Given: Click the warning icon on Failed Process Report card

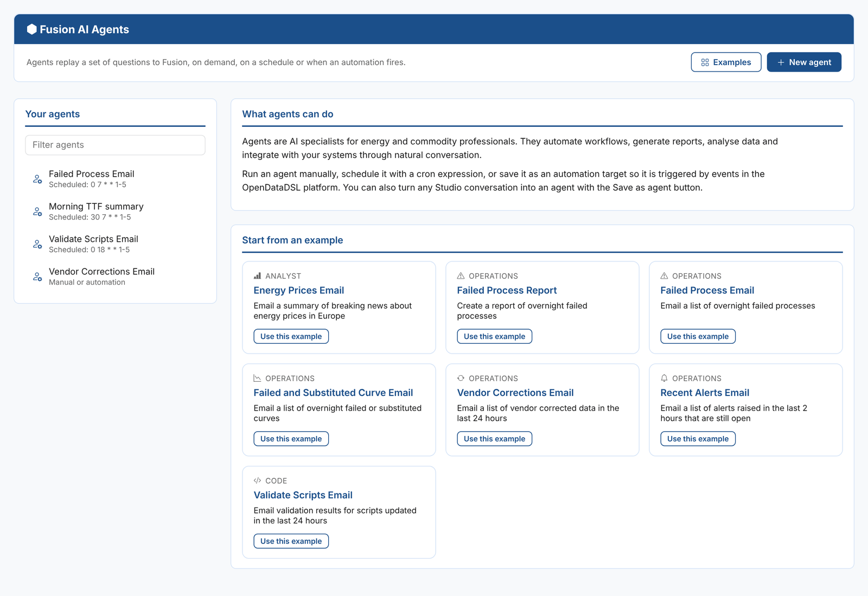Looking at the screenshot, I should tap(461, 276).
